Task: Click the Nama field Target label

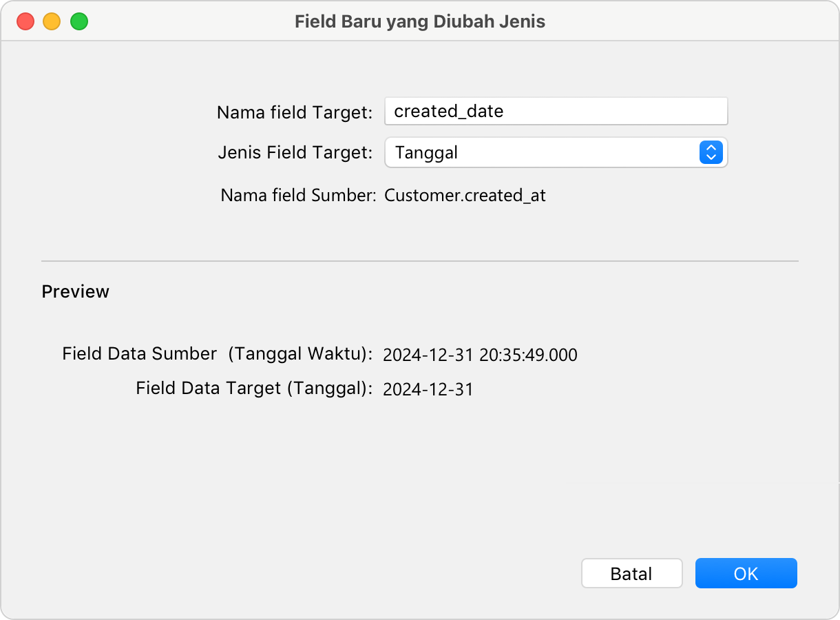Action: (x=295, y=112)
